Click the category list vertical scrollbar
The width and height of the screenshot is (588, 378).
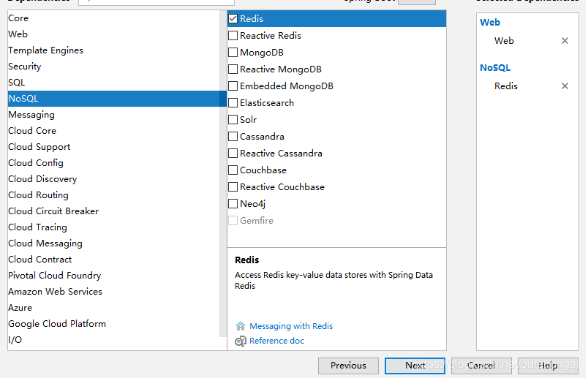[223, 173]
